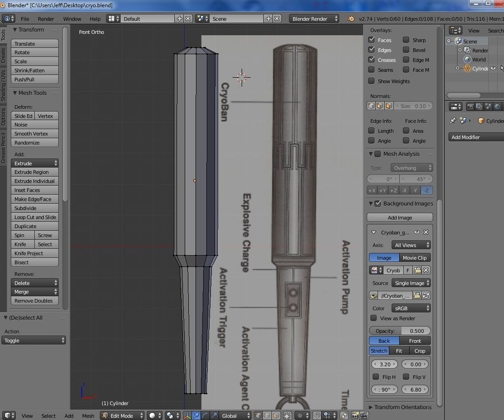Switch to edge select mode
The image size is (504, 420).
pyautogui.click(x=266, y=416)
